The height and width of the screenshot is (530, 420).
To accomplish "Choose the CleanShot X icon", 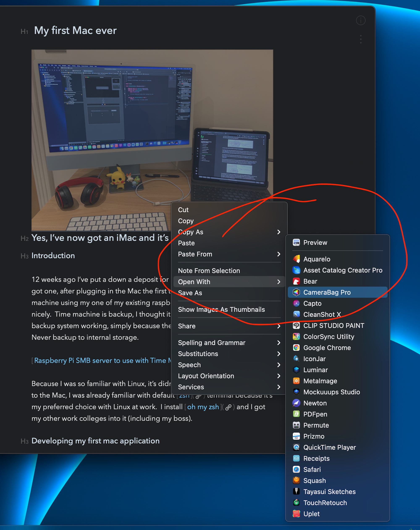I will pyautogui.click(x=296, y=314).
